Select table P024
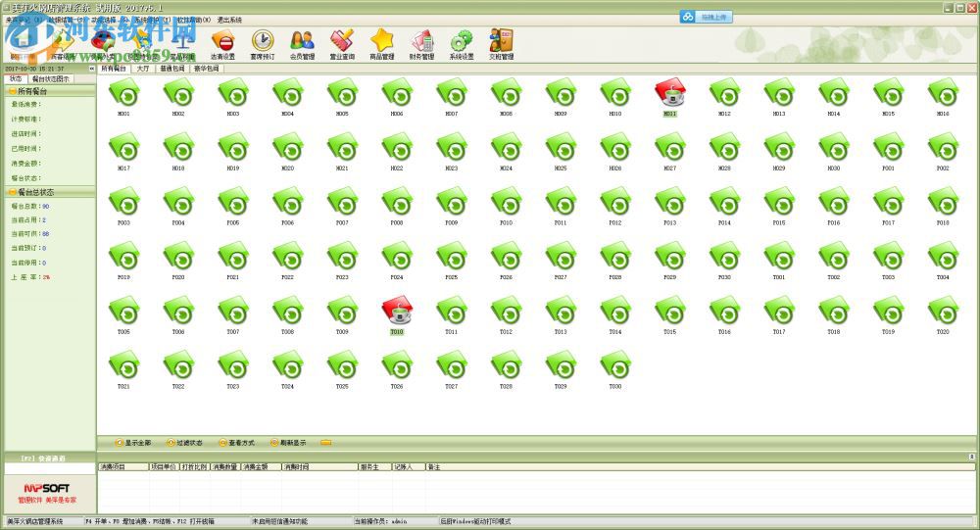Image resolution: width=980 pixels, height=530 pixels. pyautogui.click(x=397, y=260)
